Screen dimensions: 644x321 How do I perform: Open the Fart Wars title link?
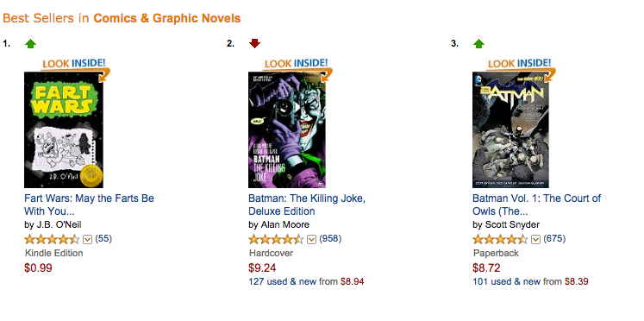tap(89, 205)
